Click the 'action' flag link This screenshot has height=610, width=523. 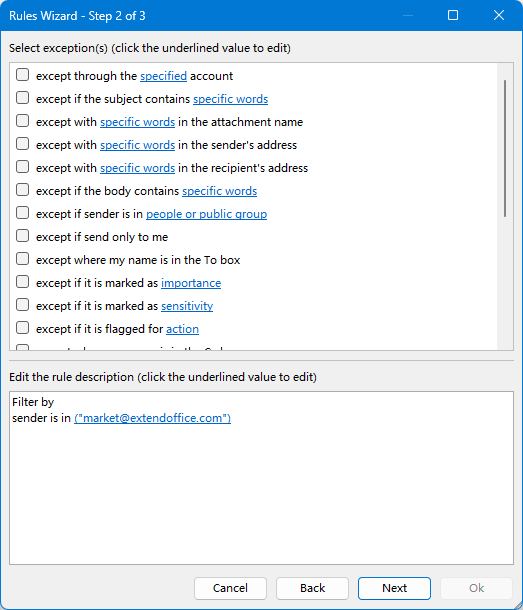tap(183, 329)
